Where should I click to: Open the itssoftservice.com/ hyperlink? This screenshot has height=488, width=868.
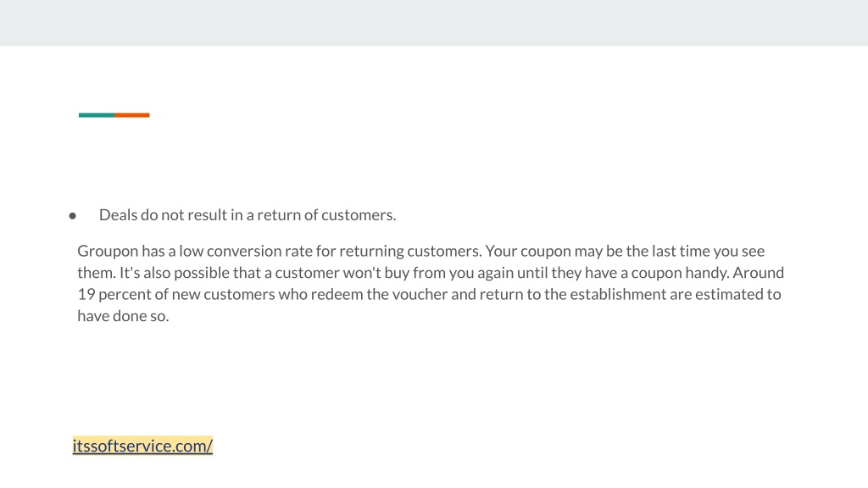[142, 446]
